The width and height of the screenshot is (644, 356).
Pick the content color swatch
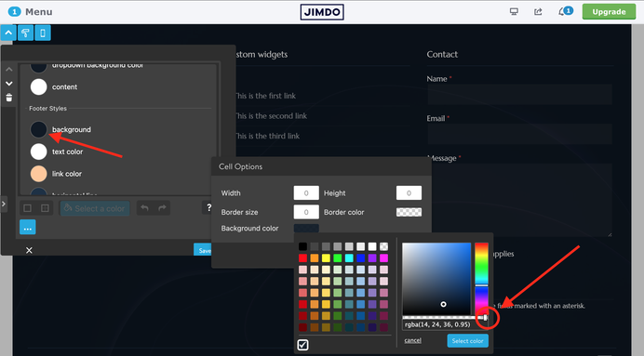coord(38,87)
